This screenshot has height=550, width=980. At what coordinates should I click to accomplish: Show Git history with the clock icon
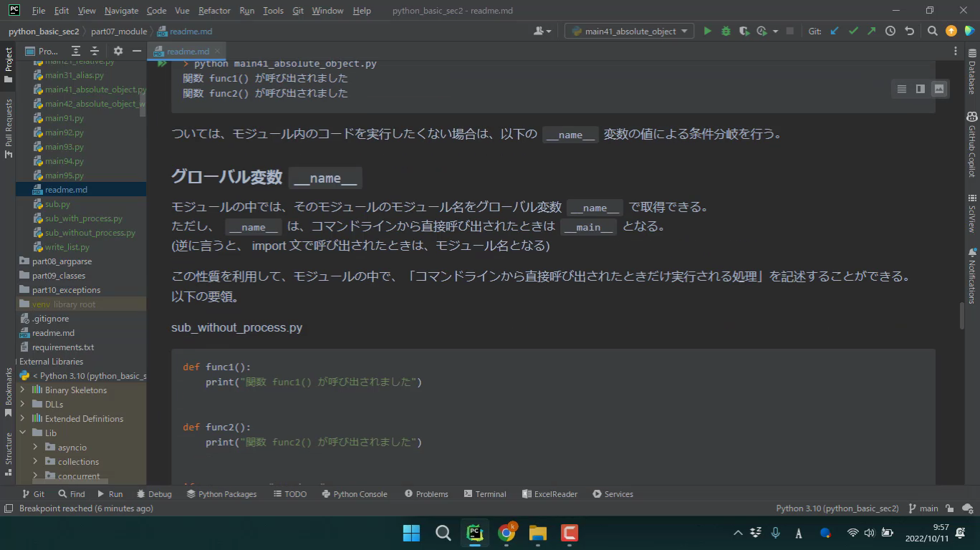tap(890, 31)
